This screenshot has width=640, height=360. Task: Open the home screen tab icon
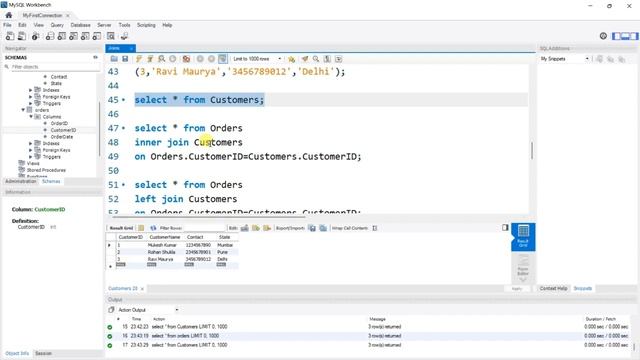point(9,15)
